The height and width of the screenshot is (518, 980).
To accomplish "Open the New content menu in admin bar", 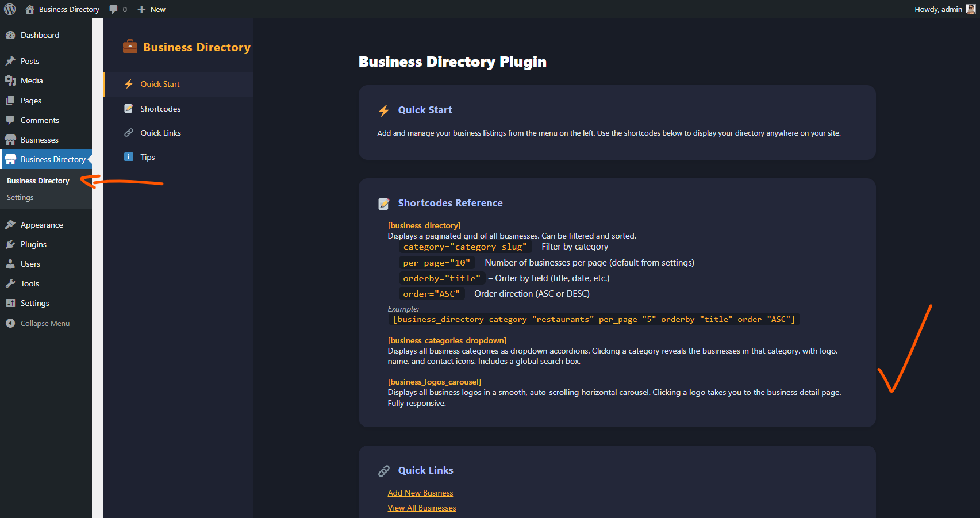I will coord(151,9).
